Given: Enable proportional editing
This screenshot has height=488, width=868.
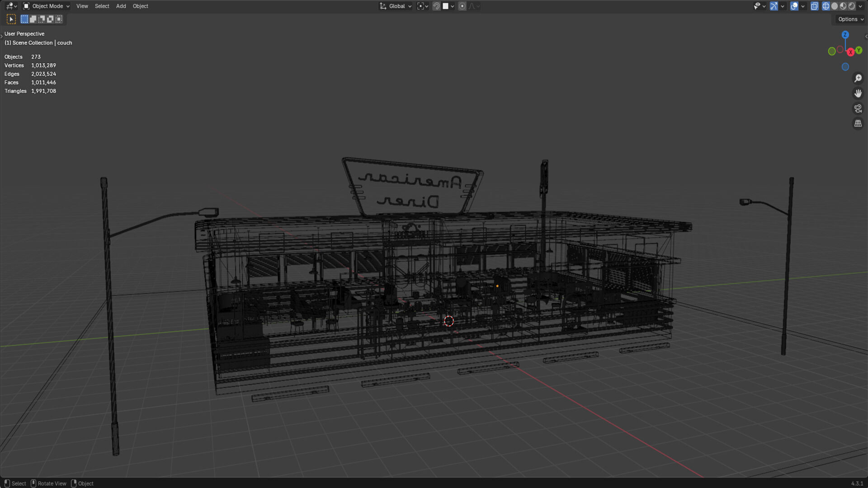Looking at the screenshot, I should click(462, 6).
